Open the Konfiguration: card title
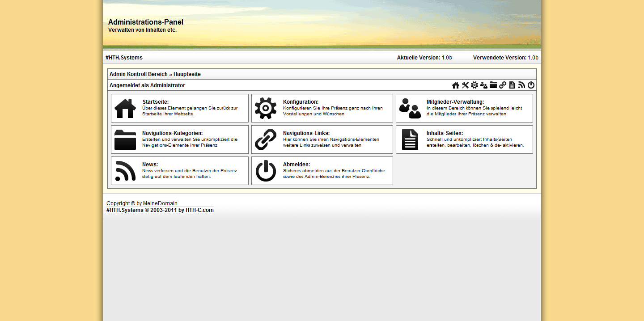644x321 pixels. coord(301,102)
